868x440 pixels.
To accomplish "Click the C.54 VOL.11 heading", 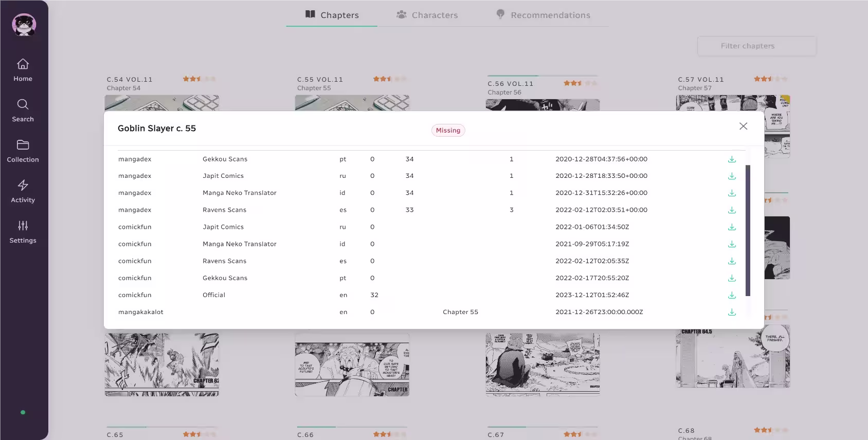I will click(x=130, y=80).
